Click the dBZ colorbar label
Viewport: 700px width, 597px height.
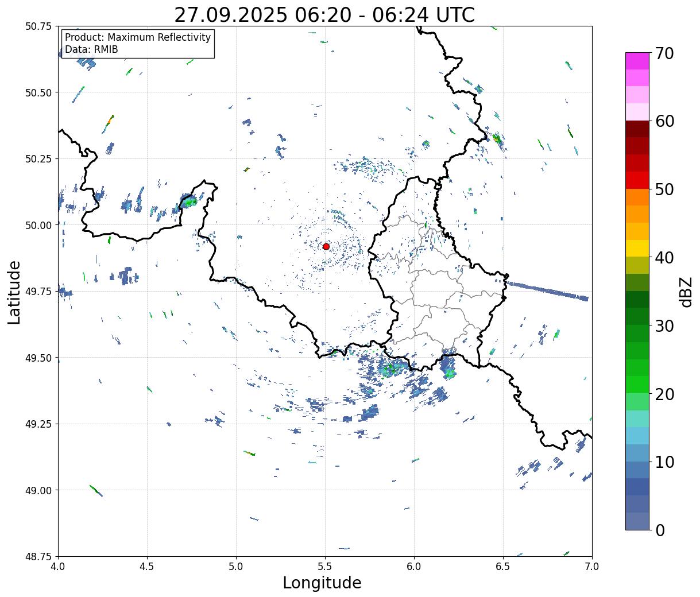(x=686, y=292)
